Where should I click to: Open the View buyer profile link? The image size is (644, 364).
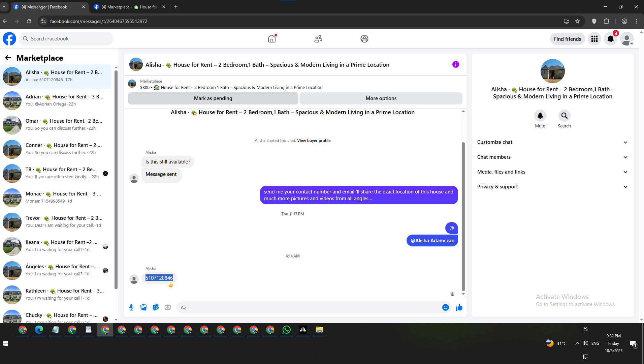pos(314,141)
